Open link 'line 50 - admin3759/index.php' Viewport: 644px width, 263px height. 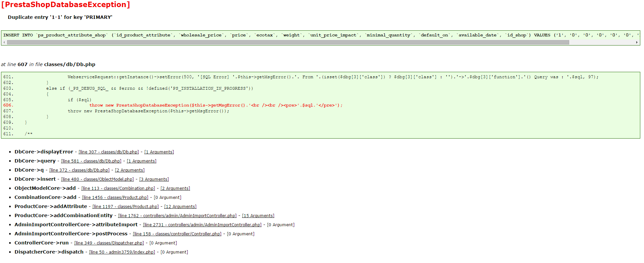[122, 252]
